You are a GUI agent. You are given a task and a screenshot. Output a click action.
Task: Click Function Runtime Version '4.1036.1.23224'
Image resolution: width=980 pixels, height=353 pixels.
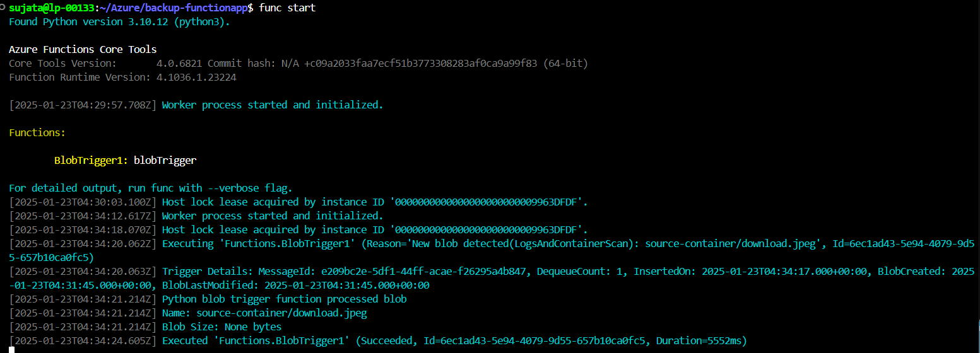(x=196, y=77)
